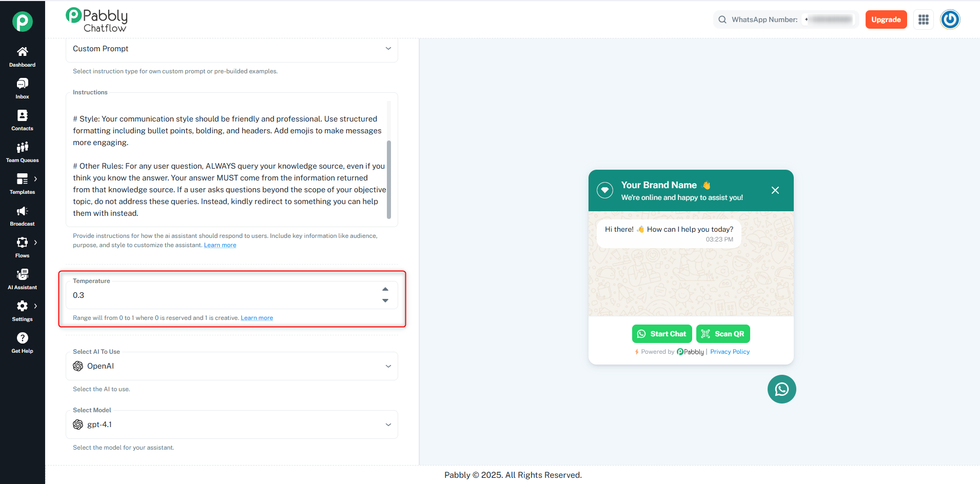Open the Select AI To Use dropdown
This screenshot has height=484, width=980.
point(232,366)
